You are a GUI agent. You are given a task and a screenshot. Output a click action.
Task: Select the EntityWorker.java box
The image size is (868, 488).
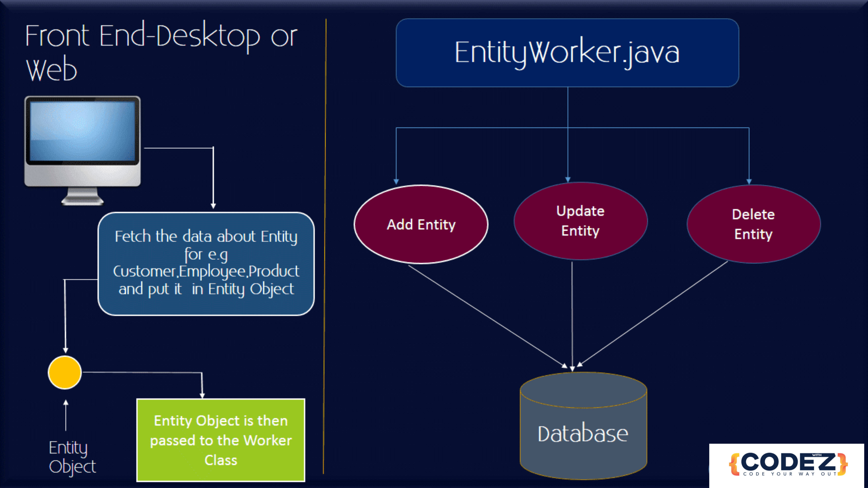[x=567, y=53]
